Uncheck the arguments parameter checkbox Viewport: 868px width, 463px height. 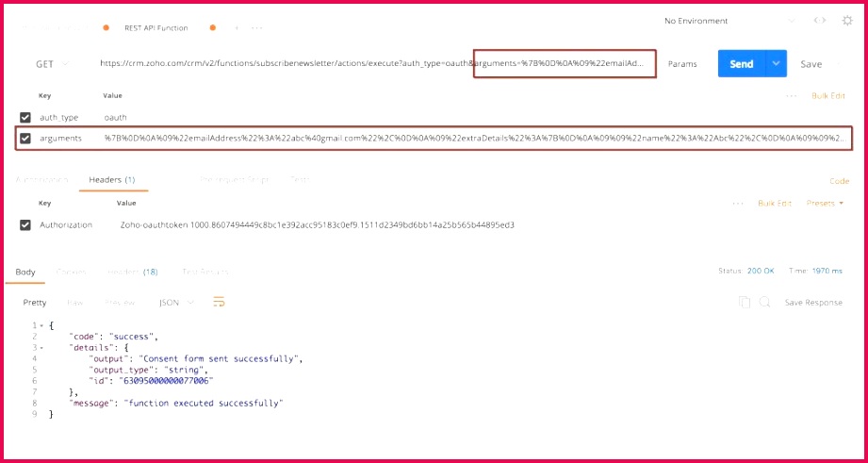(25, 139)
